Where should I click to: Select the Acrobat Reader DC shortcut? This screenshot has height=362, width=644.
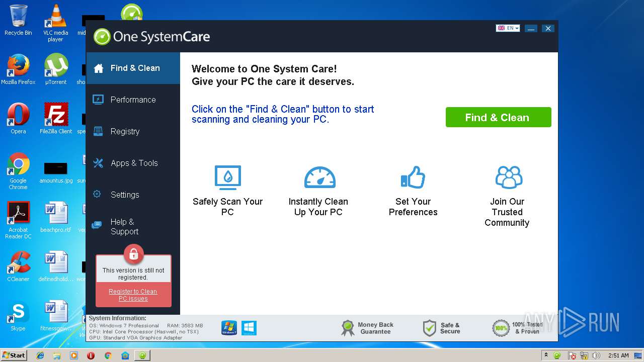pyautogui.click(x=18, y=220)
